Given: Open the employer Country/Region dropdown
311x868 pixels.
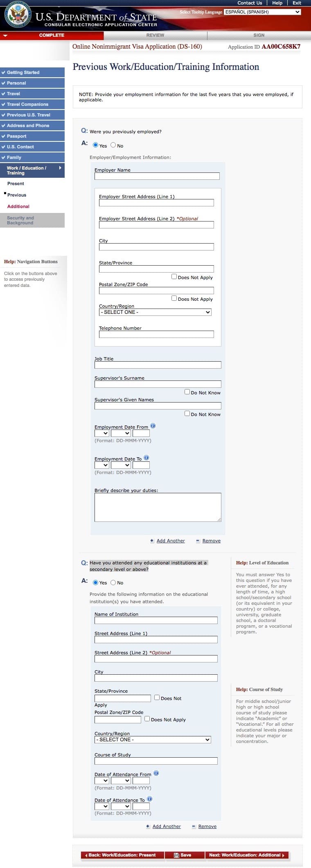Looking at the screenshot, I should tap(155, 312).
